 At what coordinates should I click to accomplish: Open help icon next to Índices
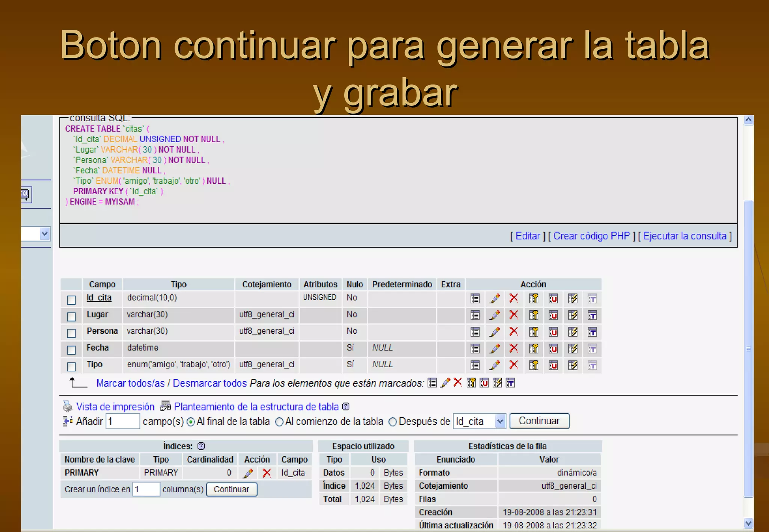coord(201,446)
